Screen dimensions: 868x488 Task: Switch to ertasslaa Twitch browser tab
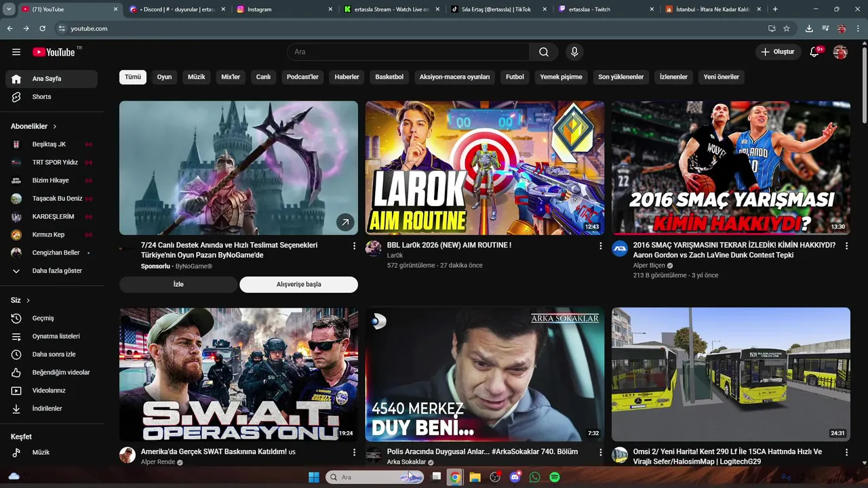coord(607,9)
